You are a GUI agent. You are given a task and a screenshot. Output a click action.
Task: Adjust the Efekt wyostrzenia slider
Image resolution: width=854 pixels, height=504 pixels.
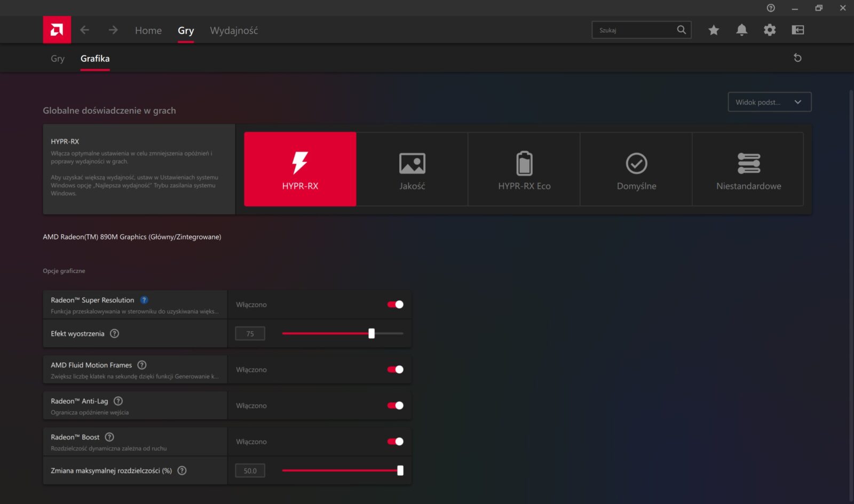(371, 333)
